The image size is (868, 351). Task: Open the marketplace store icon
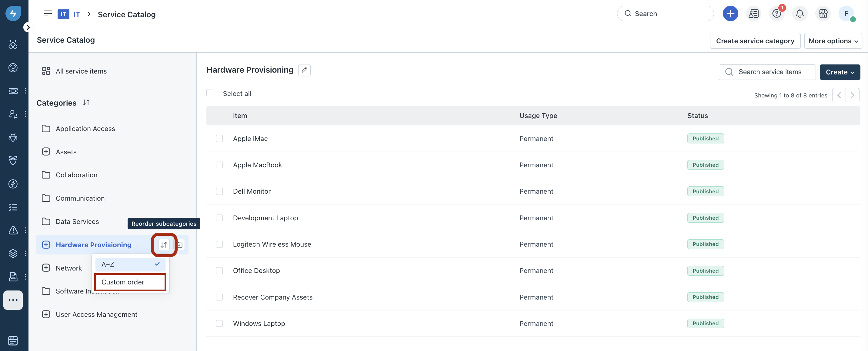823,13
